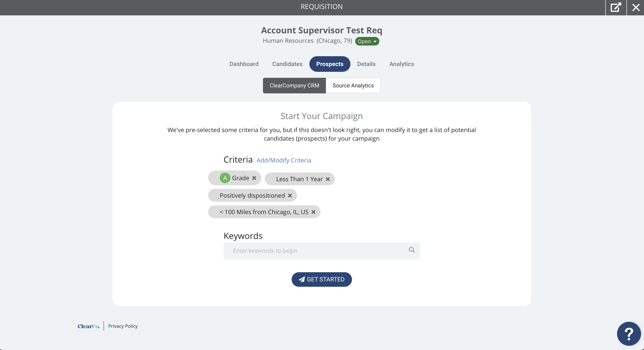Viewport: 644px width, 350px height.
Task: Click the ClearCo logo in footer
Action: [88, 326]
